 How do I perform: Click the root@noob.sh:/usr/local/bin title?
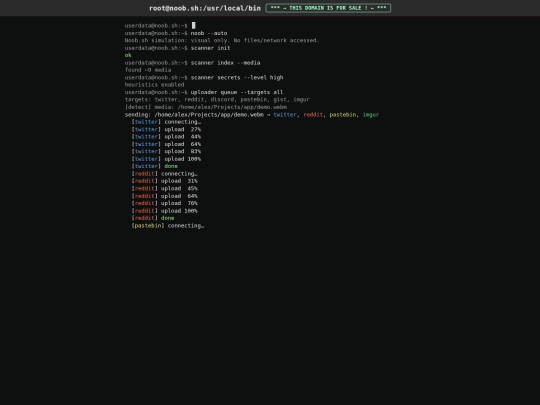tap(205, 8)
